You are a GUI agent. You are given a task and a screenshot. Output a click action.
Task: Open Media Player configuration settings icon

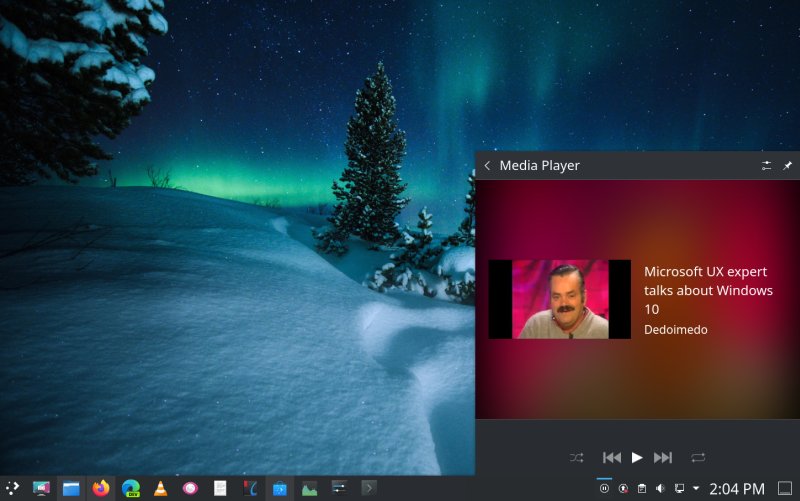click(x=766, y=166)
